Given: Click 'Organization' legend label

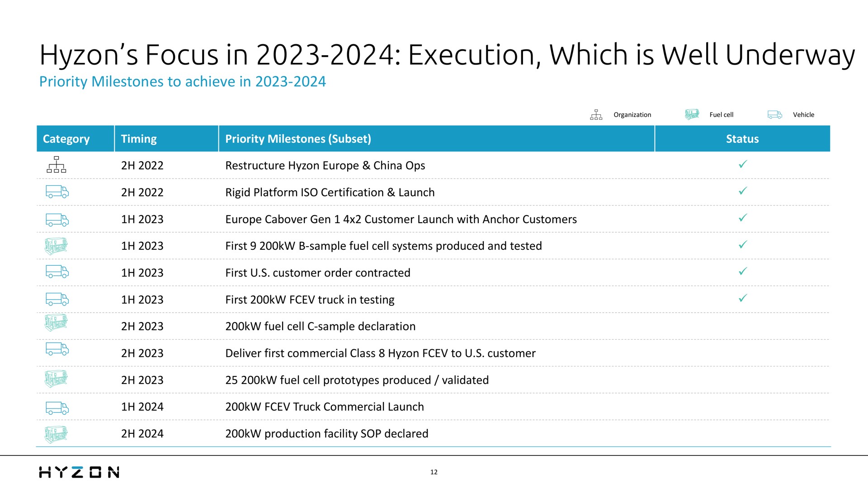Looking at the screenshot, I should click(632, 115).
